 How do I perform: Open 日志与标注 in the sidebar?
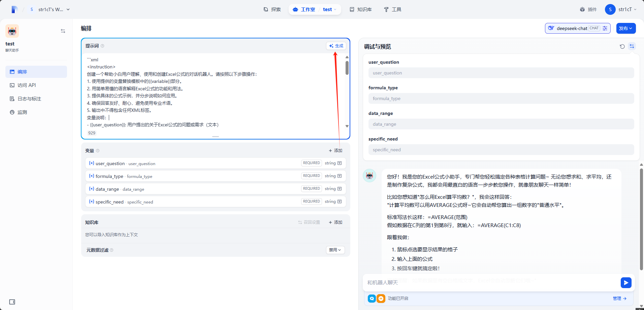[36, 99]
